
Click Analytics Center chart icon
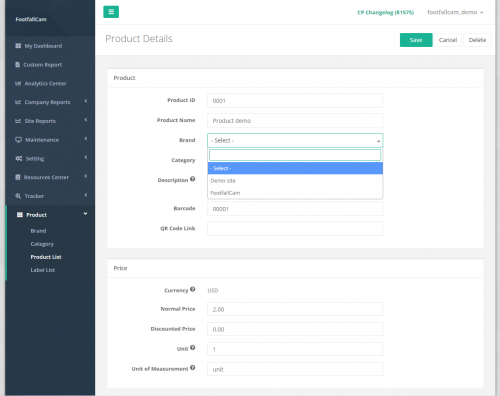(x=18, y=83)
